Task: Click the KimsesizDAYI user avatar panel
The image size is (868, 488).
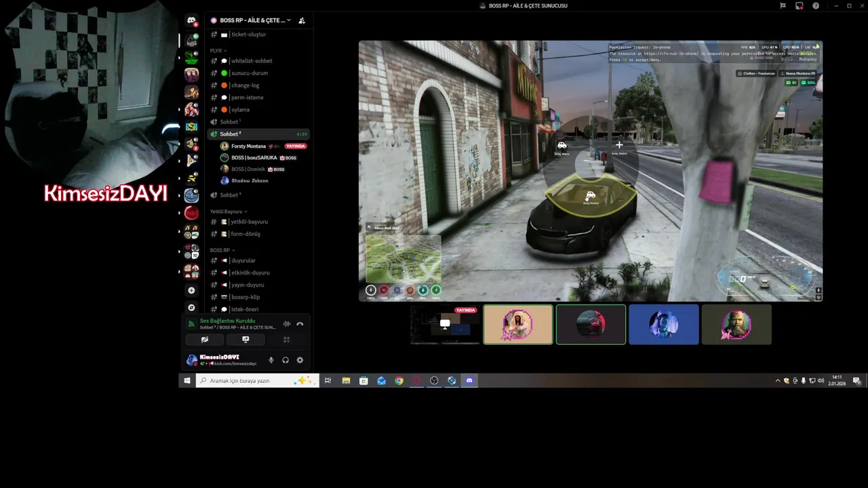Action: [x=224, y=360]
